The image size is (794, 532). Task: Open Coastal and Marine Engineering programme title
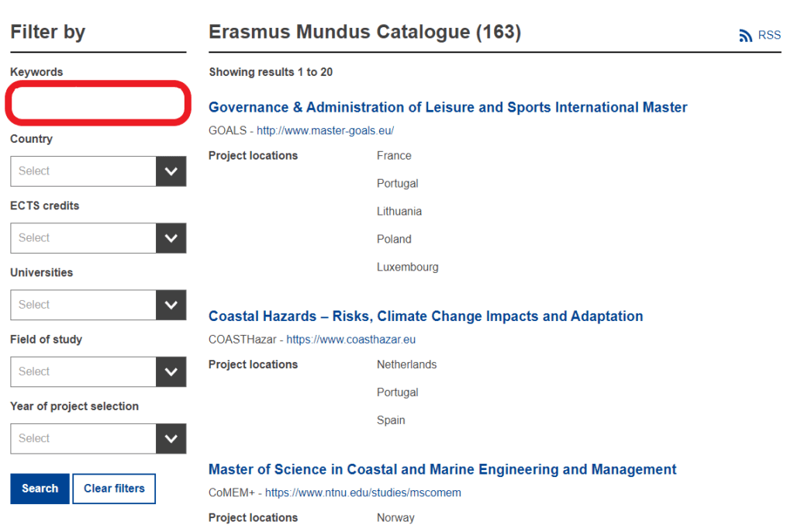pos(442,470)
